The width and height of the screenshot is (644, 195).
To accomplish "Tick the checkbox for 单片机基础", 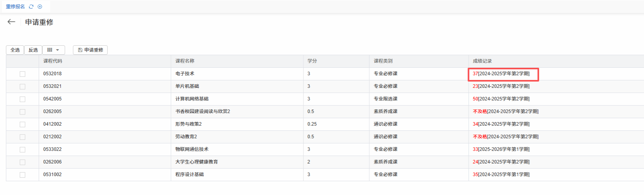I will tap(22, 87).
